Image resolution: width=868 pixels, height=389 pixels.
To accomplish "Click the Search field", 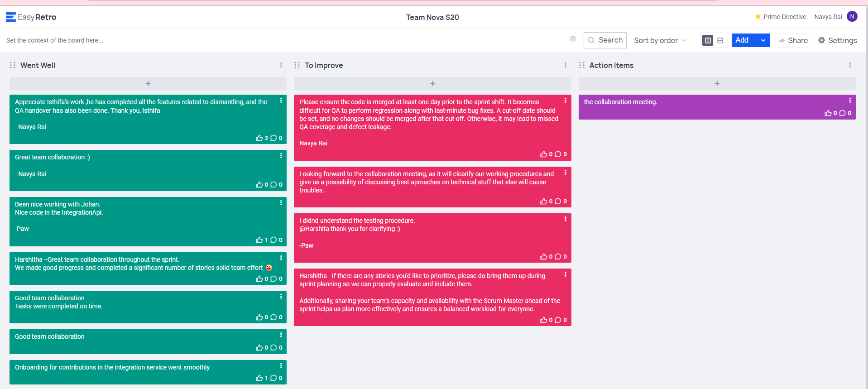I will pos(605,40).
